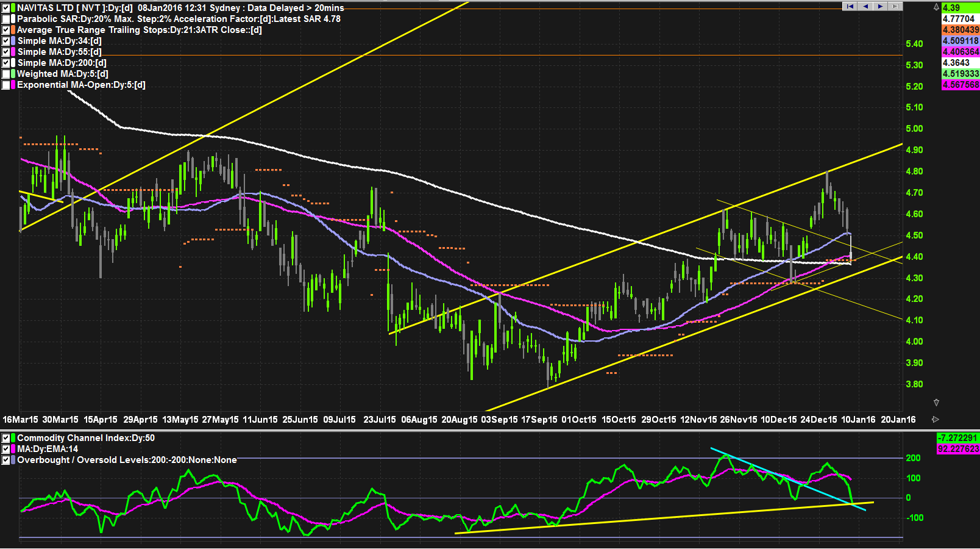Click the price scale down arrow at bottom

(x=936, y=403)
